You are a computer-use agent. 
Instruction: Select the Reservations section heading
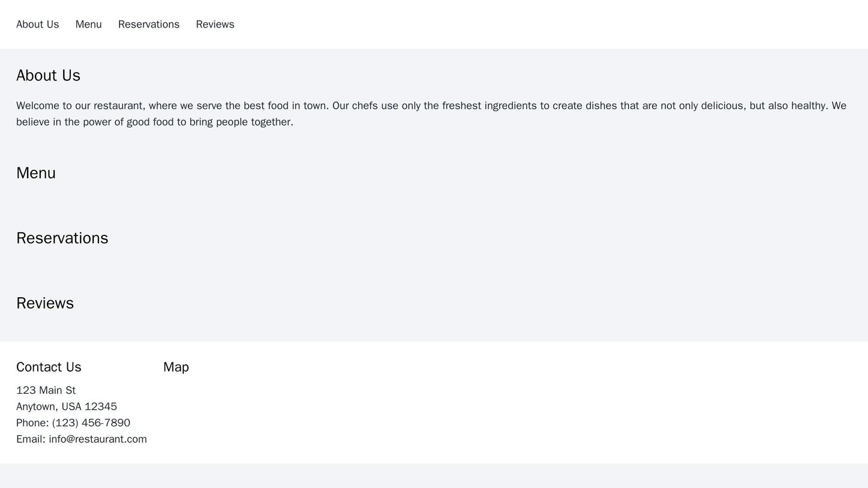click(x=62, y=238)
